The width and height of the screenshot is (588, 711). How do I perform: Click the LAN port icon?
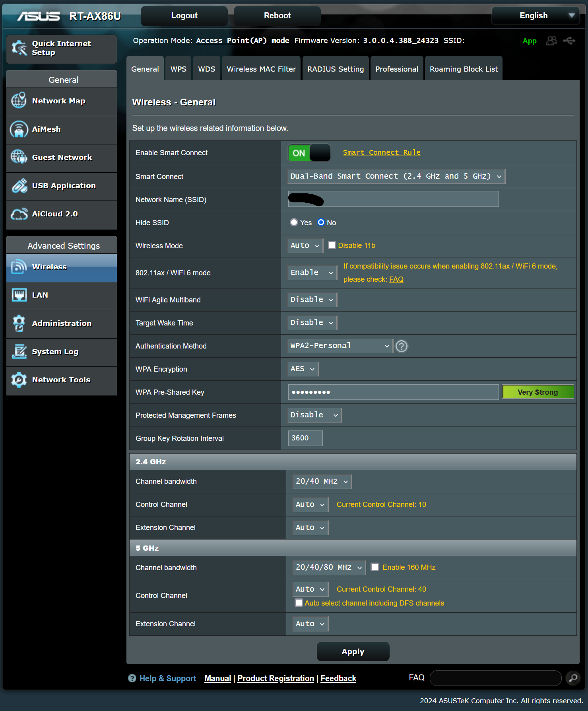(x=19, y=295)
